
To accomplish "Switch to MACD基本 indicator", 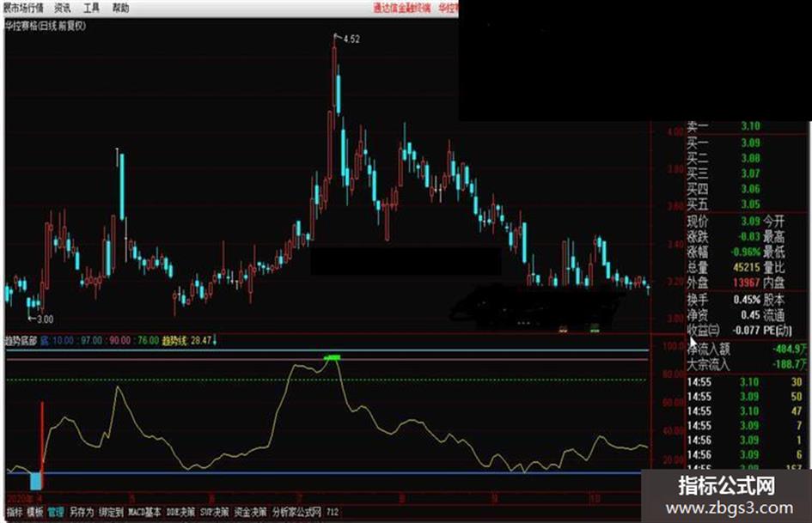I will (145, 512).
